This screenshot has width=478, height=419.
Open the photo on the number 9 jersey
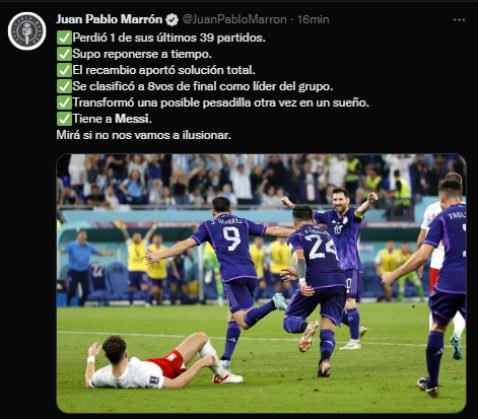(231, 239)
